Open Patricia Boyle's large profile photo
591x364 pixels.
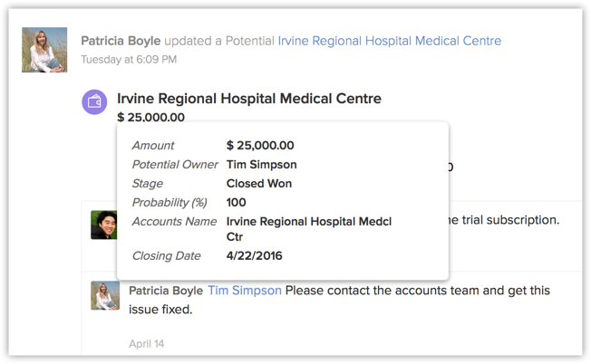pyautogui.click(x=44, y=50)
